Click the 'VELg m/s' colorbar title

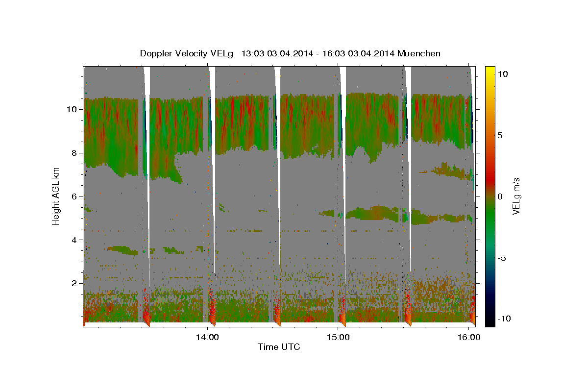pyautogui.click(x=516, y=196)
